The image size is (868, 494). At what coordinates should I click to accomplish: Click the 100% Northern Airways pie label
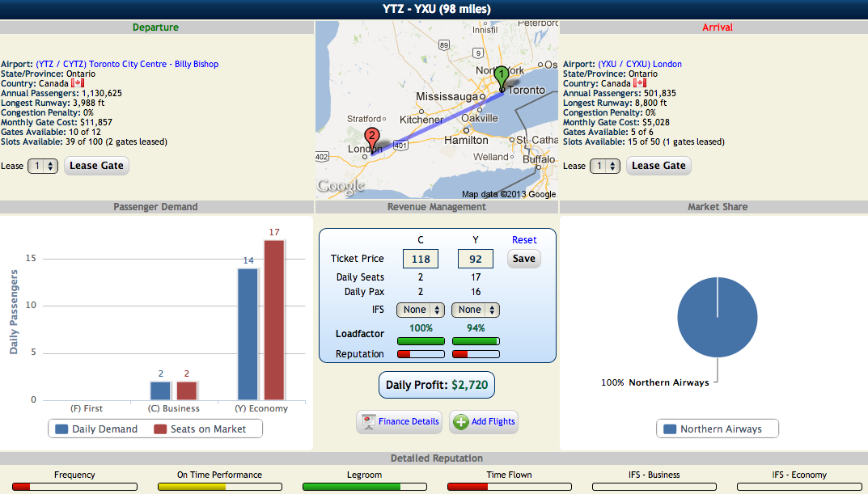[x=655, y=382]
